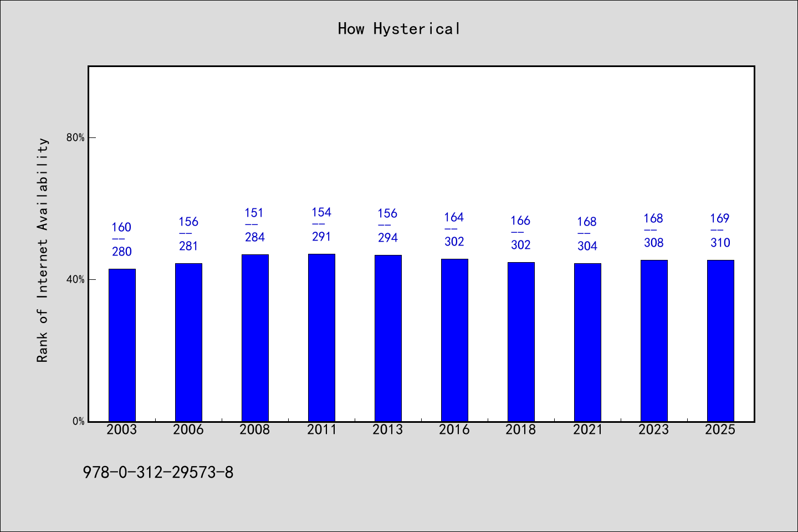Click the 291 value above the 2011 bar

[321, 237]
